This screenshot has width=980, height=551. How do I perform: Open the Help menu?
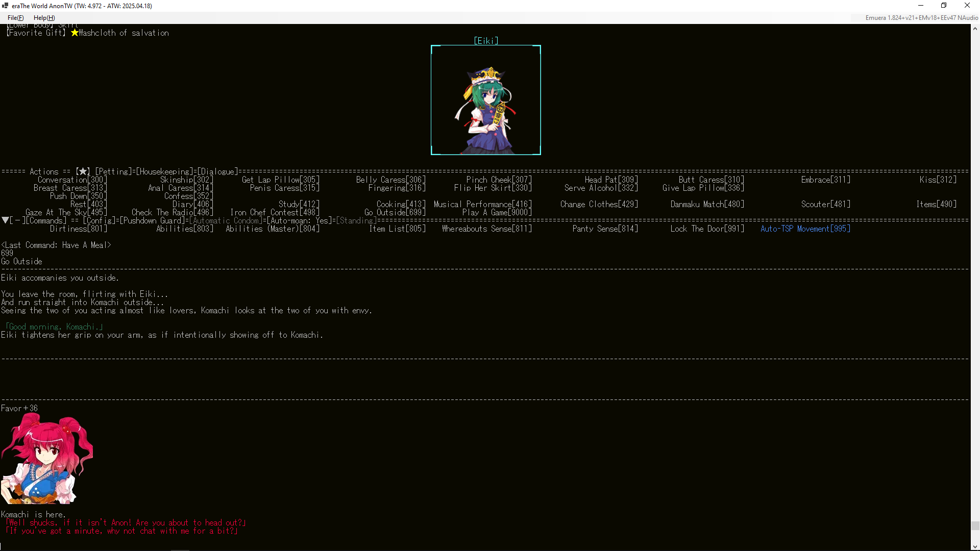tap(44, 18)
